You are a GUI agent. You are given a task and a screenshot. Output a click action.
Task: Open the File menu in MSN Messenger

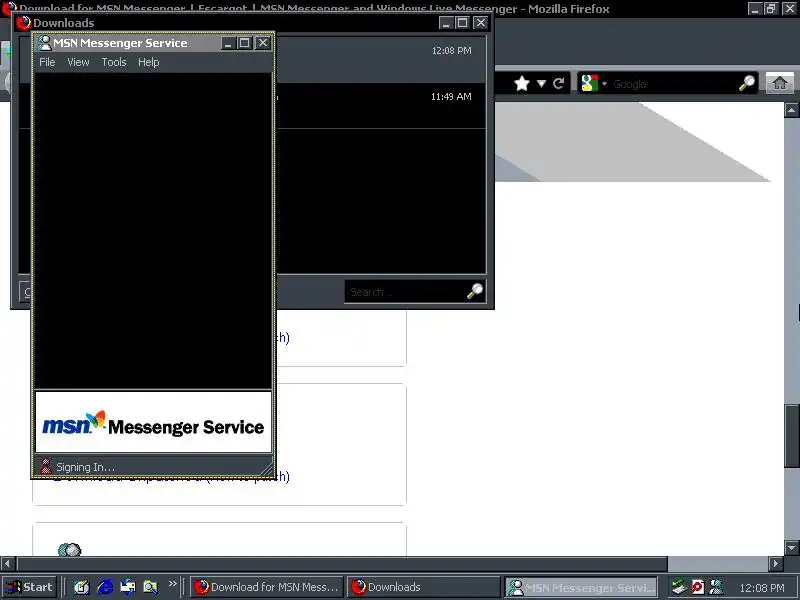[47, 62]
